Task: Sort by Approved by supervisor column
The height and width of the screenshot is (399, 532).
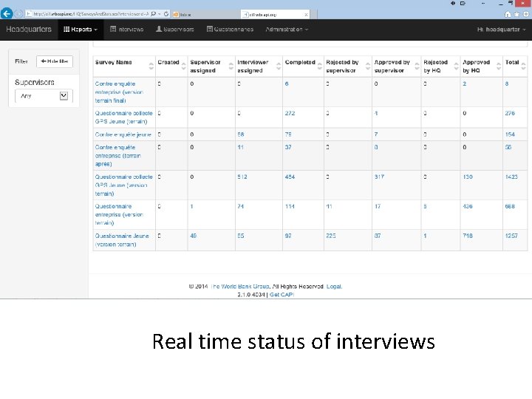Action: (397, 66)
